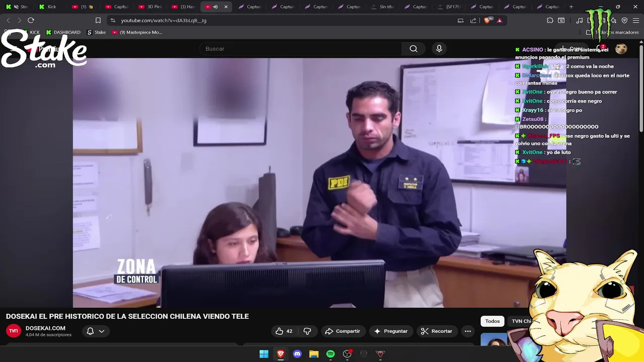Open Brave from the taskbar

(281, 354)
